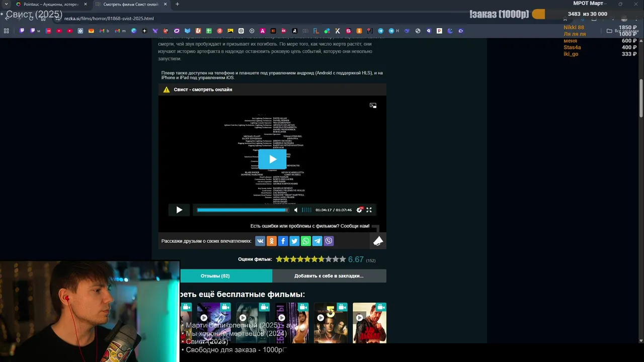Click Добавить к себе в закладки
The image size is (644, 362).
pyautogui.click(x=329, y=276)
